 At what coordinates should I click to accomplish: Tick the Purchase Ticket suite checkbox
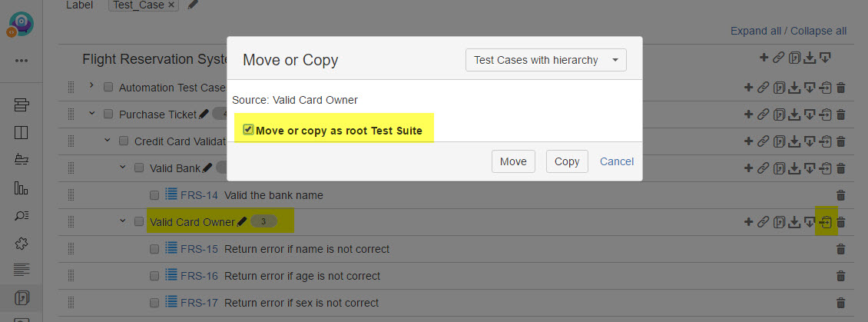108,115
